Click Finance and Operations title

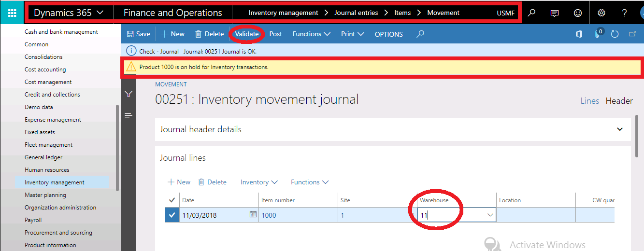pyautogui.click(x=173, y=13)
